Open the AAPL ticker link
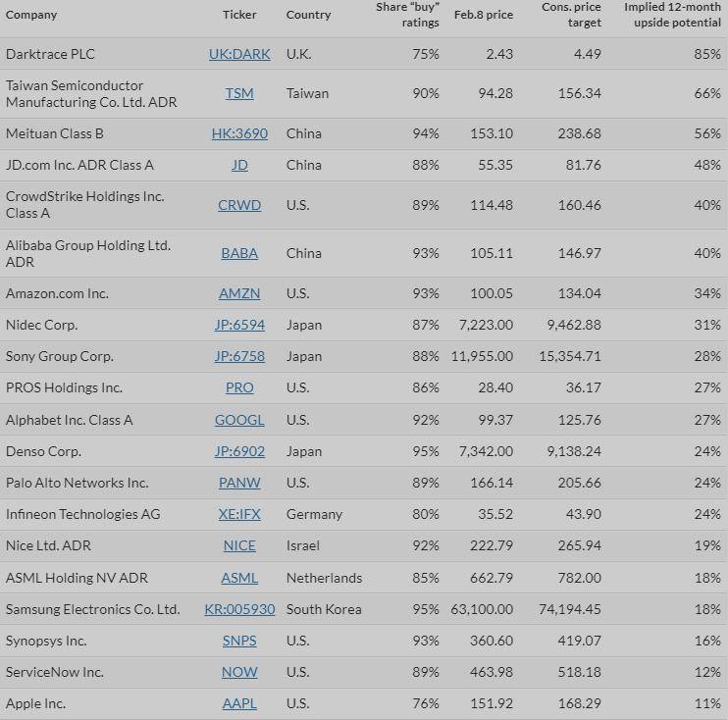Screen dimensions: 728x720 point(239,703)
